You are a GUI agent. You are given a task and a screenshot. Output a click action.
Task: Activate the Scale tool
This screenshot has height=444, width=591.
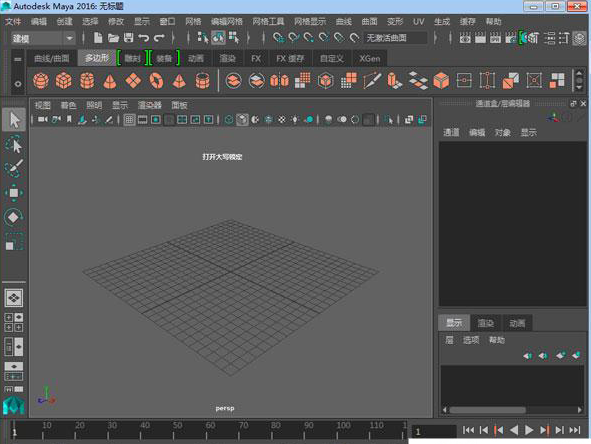coord(14,242)
